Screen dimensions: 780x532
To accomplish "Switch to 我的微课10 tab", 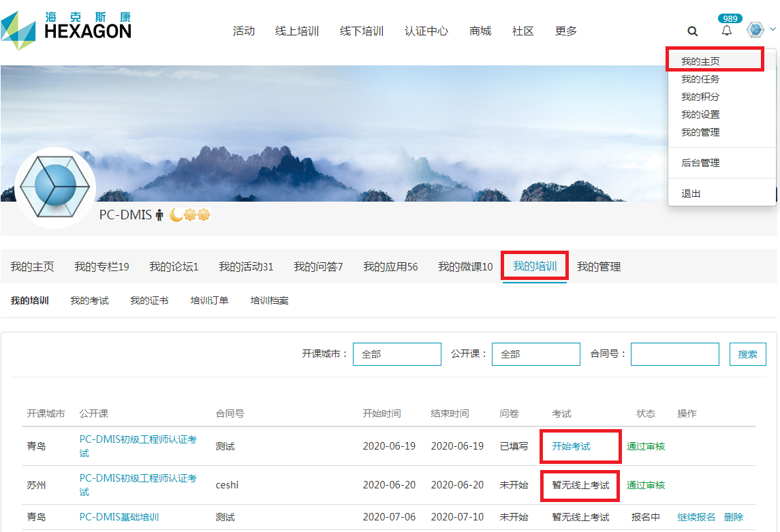I will [x=465, y=266].
